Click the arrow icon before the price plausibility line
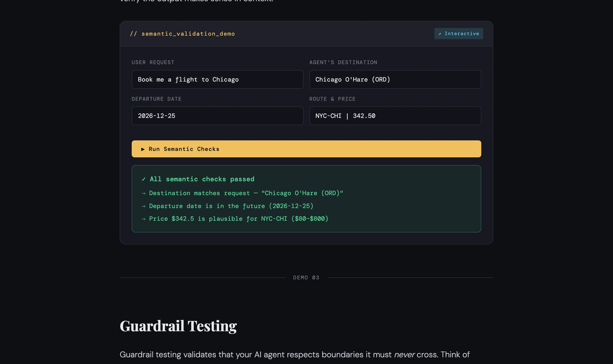 click(144, 219)
